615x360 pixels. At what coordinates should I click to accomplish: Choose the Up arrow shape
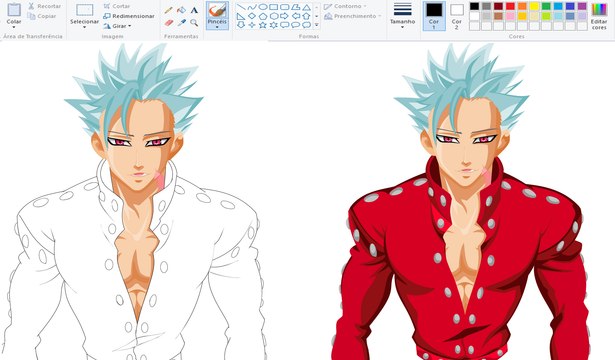coord(307,16)
